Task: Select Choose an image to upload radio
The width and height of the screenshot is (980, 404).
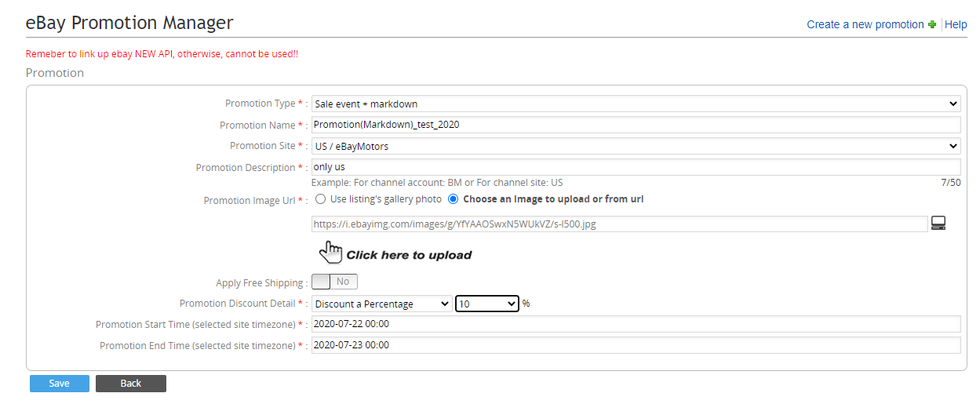Action: [x=453, y=199]
